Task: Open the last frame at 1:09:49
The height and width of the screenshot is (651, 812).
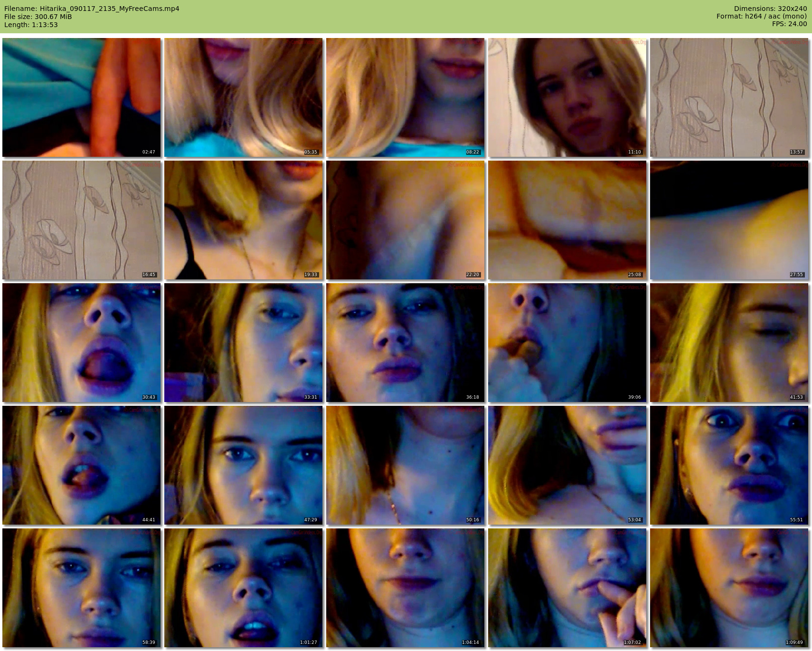Action: [x=729, y=588]
